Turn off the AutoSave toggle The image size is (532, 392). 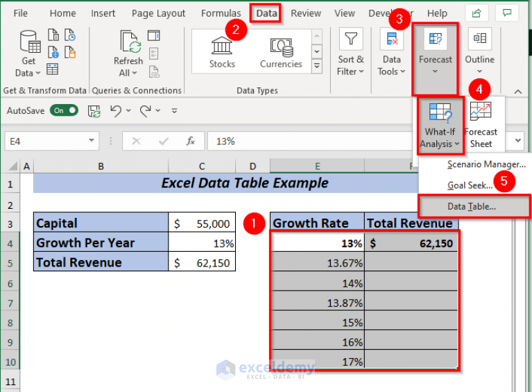(64, 110)
